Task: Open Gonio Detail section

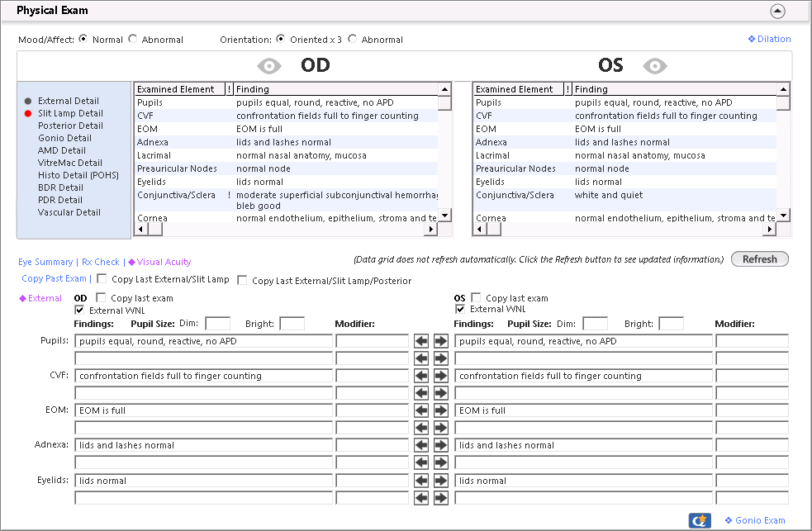Action: (x=64, y=138)
